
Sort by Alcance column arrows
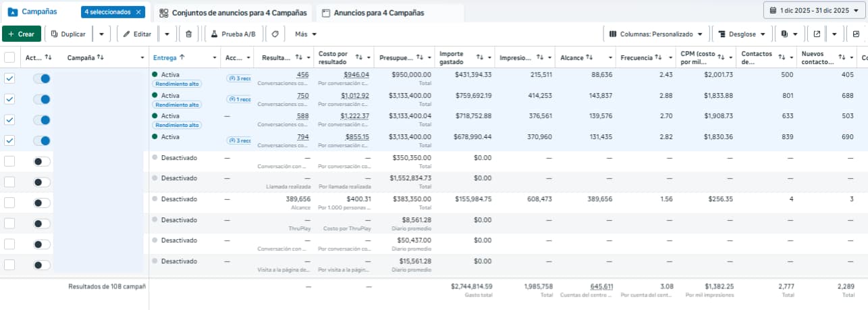click(589, 57)
